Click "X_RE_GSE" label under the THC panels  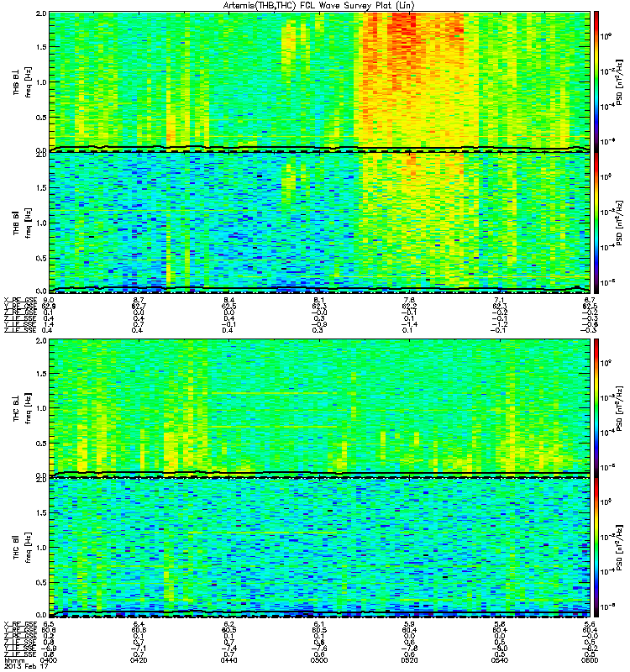click(x=20, y=624)
